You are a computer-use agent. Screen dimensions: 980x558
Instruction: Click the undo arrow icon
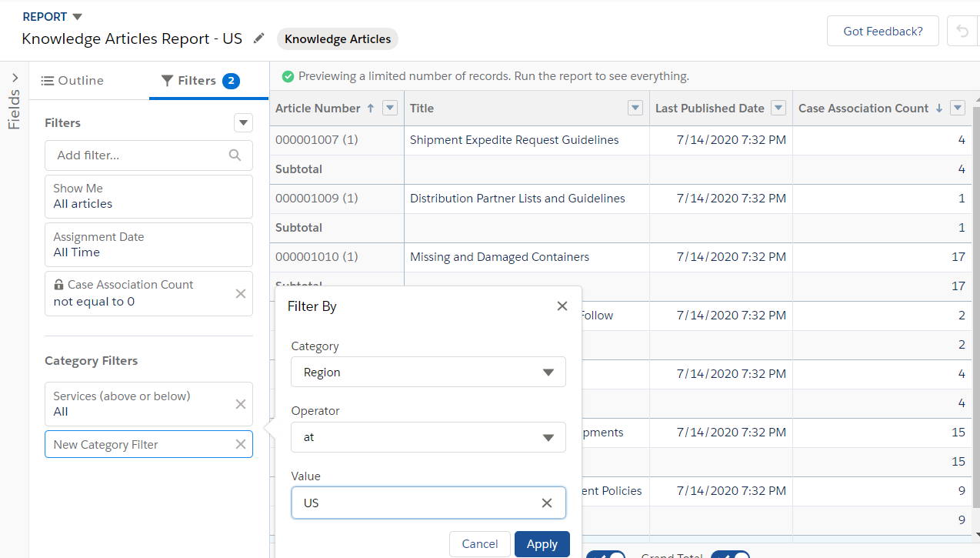click(962, 32)
